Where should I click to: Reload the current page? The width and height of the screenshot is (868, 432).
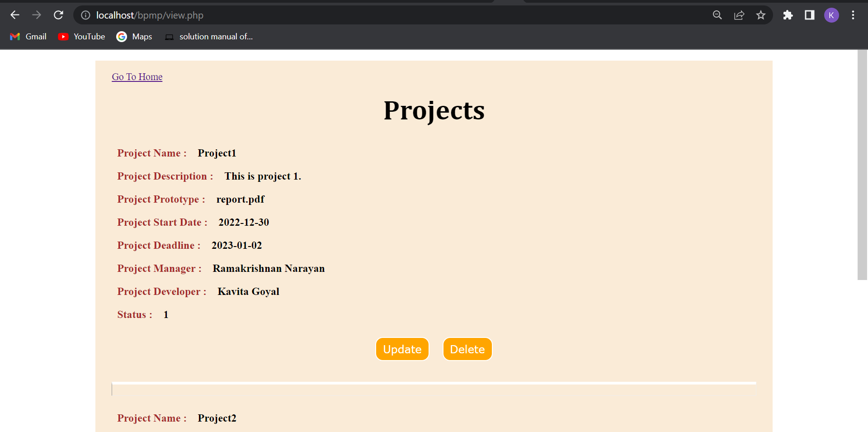[58, 15]
